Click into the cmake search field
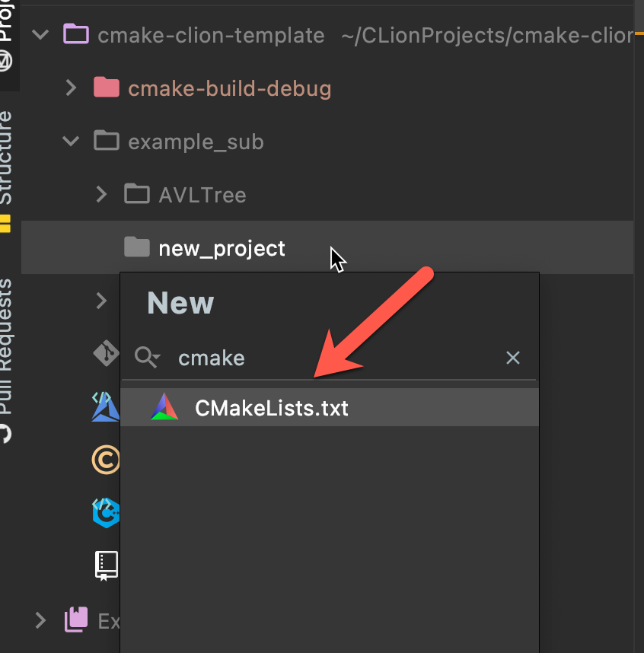Screen dimensions: 644x653 pos(333,358)
